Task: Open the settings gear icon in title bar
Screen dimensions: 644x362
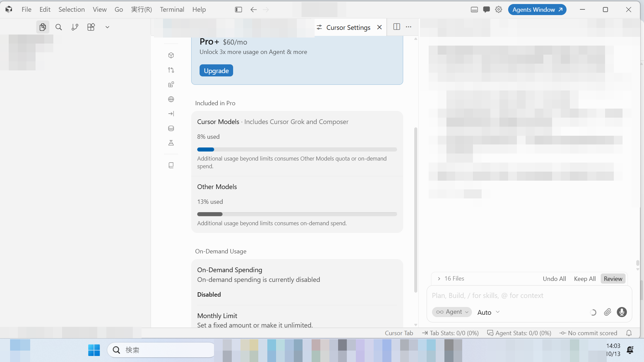Action: coord(499,10)
